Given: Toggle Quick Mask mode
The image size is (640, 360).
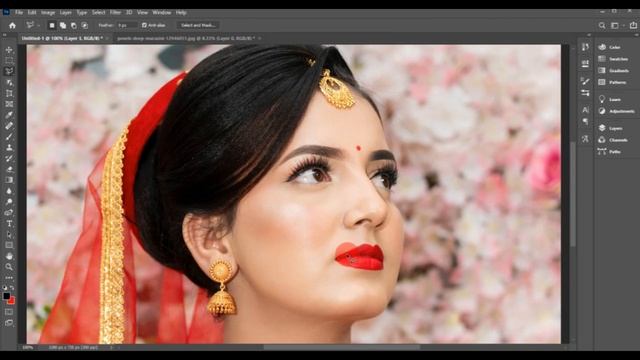Looking at the screenshot, I should click(9, 312).
